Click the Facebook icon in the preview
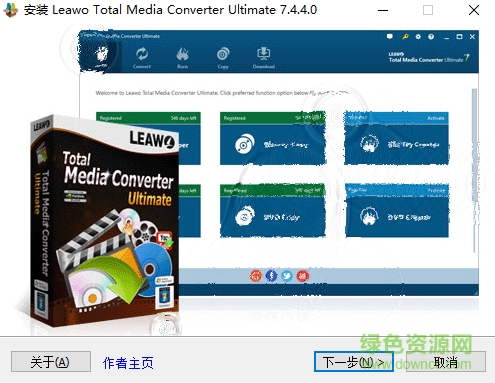 coord(271,276)
